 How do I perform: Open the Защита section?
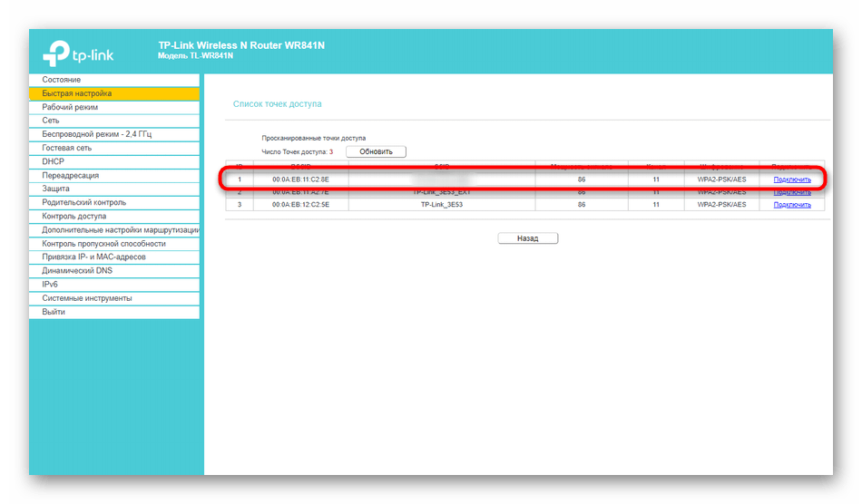(55, 189)
